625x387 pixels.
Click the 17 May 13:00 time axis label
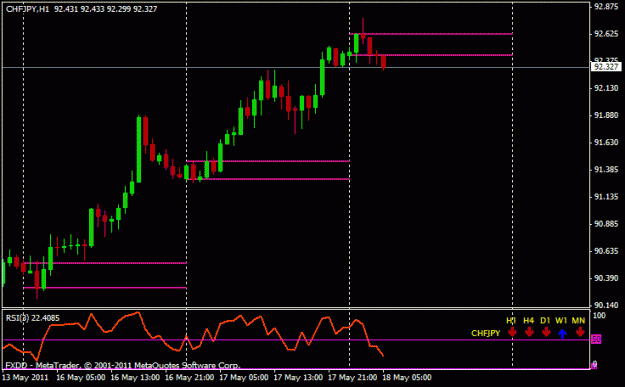[x=298, y=377]
